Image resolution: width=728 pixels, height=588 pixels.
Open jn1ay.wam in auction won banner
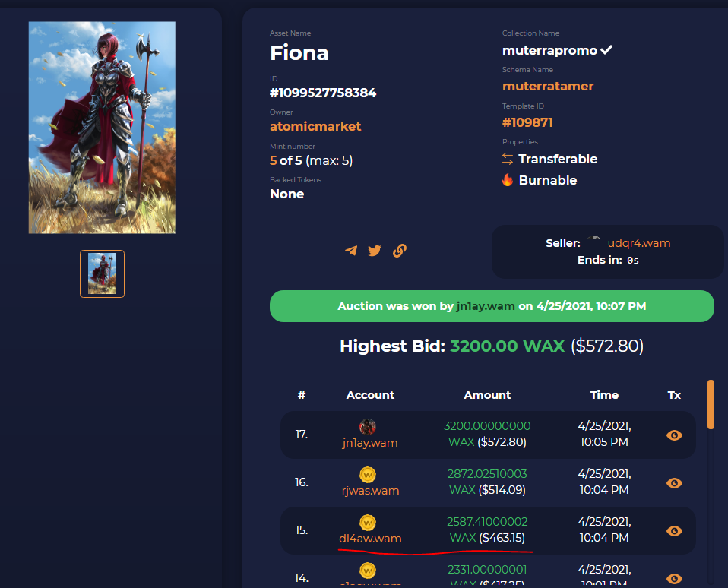click(x=485, y=306)
